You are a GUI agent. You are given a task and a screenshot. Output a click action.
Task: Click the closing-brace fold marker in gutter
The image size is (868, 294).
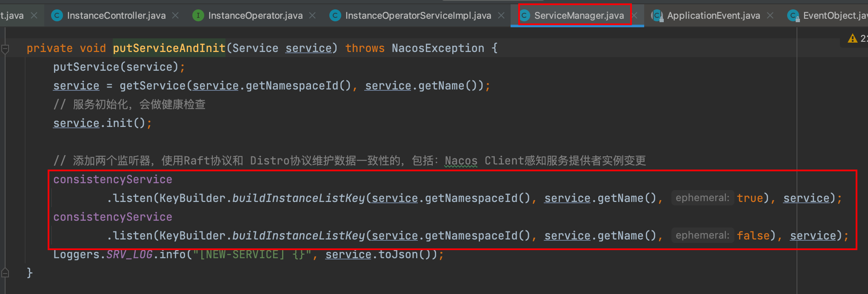(x=5, y=272)
